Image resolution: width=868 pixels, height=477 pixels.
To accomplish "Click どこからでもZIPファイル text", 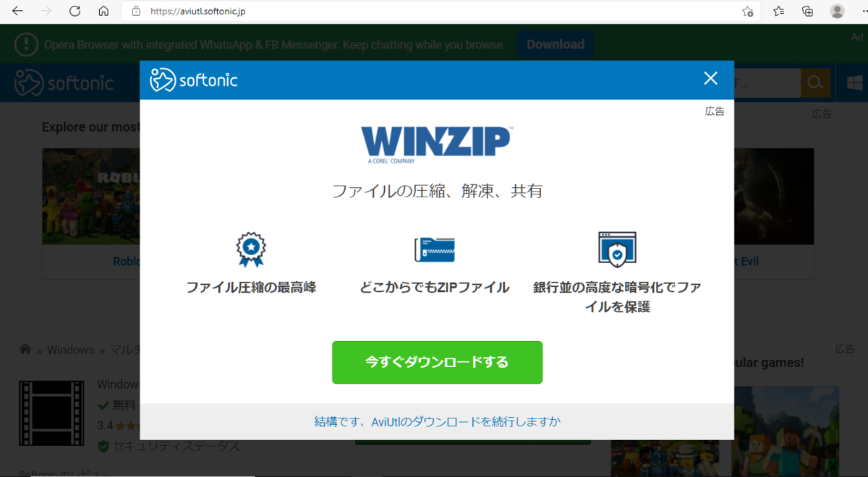I will [435, 288].
